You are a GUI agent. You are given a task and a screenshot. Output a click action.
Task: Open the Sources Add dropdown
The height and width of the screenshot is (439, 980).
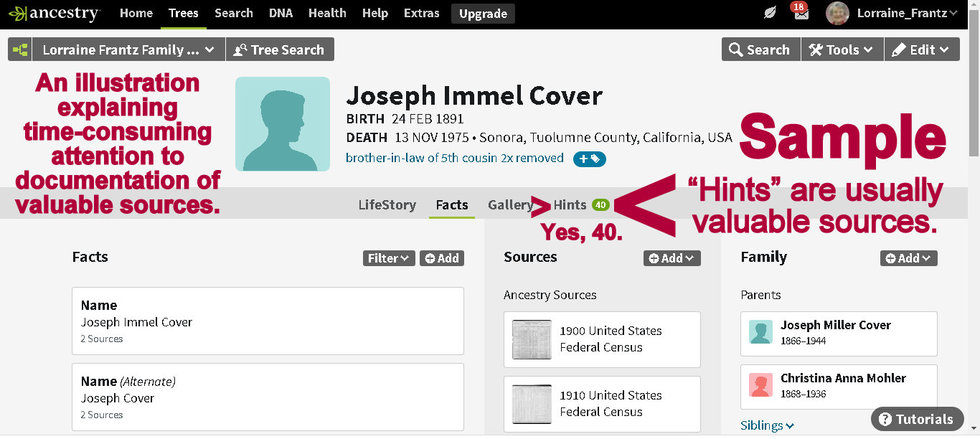click(x=672, y=258)
